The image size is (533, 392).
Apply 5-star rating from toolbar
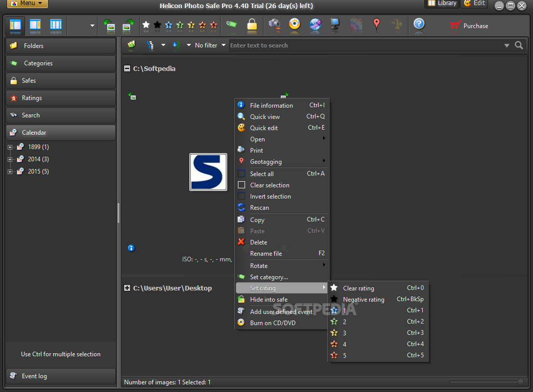click(x=213, y=25)
